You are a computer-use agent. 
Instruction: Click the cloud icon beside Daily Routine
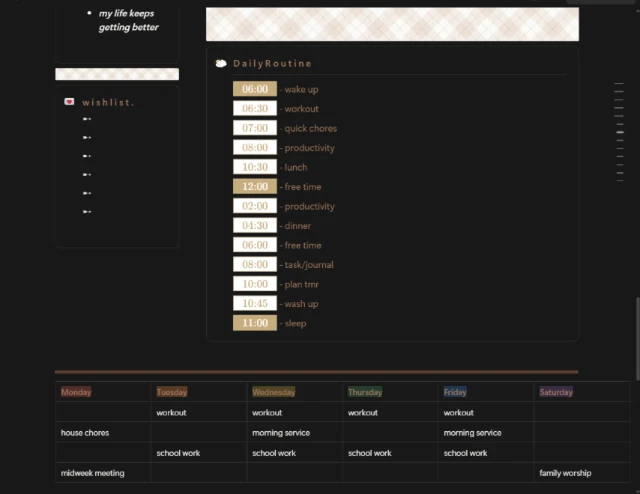tap(221, 63)
